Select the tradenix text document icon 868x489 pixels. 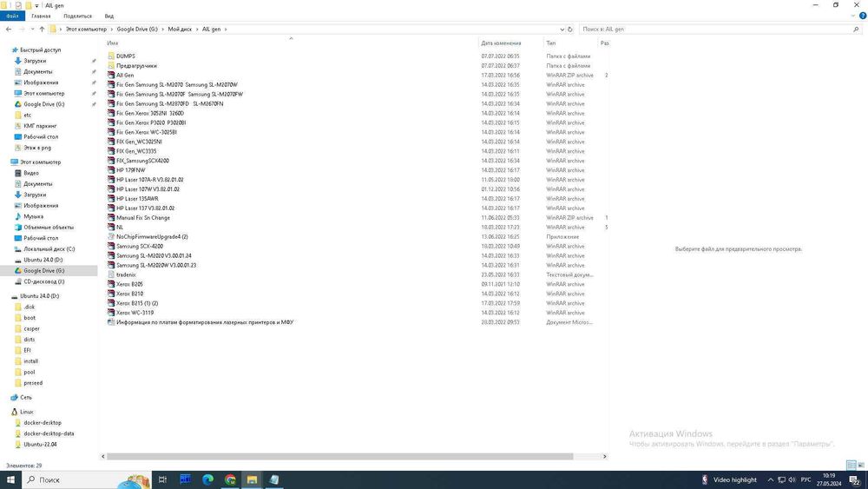point(111,274)
